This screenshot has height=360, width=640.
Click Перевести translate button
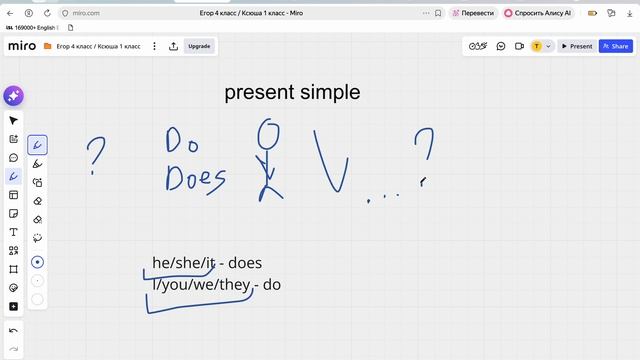click(473, 13)
